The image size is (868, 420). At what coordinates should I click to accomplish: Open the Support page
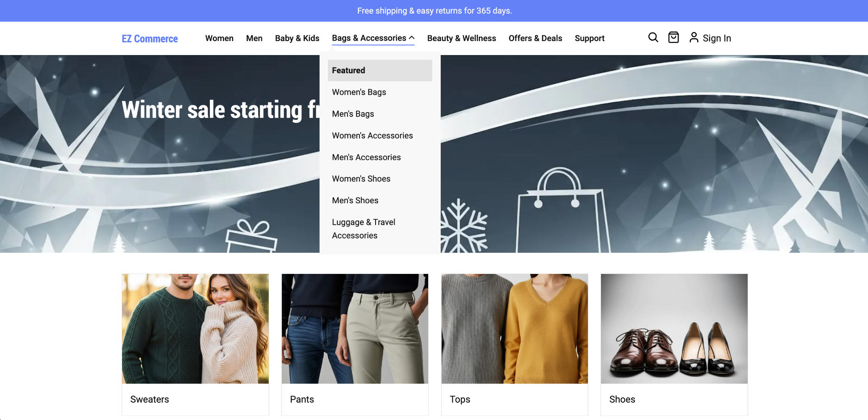590,38
